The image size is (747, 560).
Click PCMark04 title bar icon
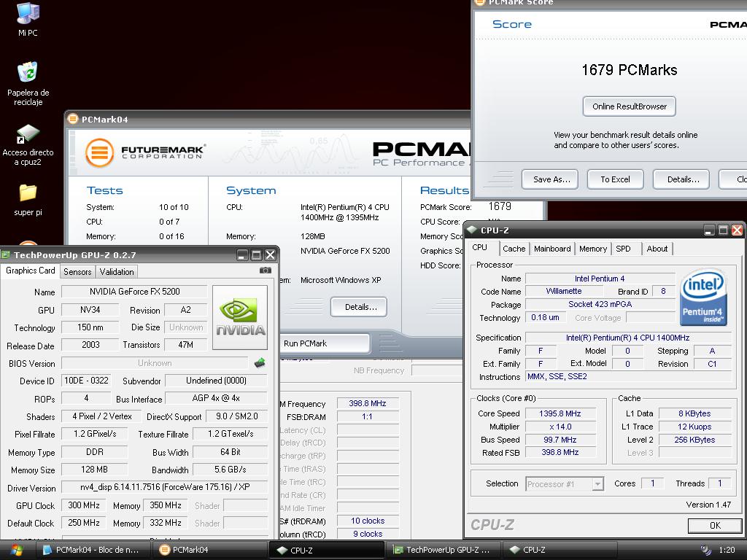[73, 119]
